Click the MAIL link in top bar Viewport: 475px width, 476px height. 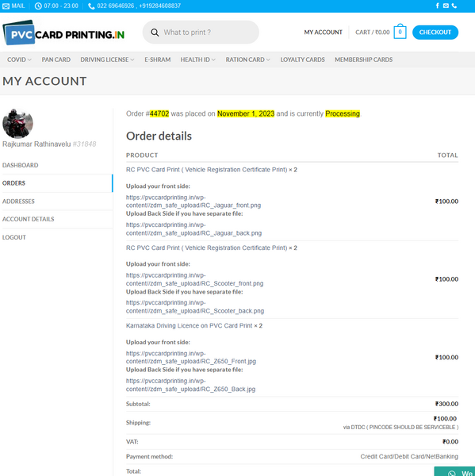click(x=18, y=6)
